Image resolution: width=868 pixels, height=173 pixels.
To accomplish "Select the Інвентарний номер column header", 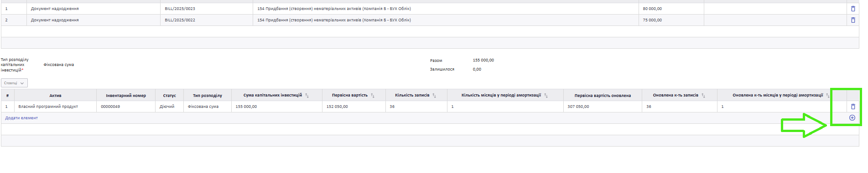I will click(126, 96).
